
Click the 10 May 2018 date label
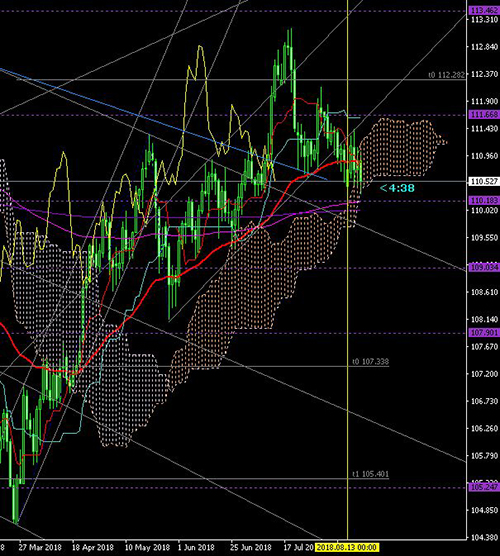point(147,547)
